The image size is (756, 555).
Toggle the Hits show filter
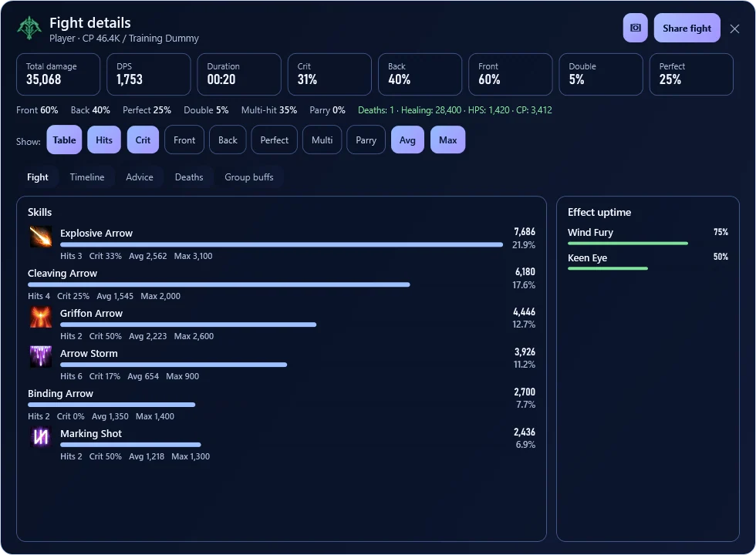tap(104, 140)
